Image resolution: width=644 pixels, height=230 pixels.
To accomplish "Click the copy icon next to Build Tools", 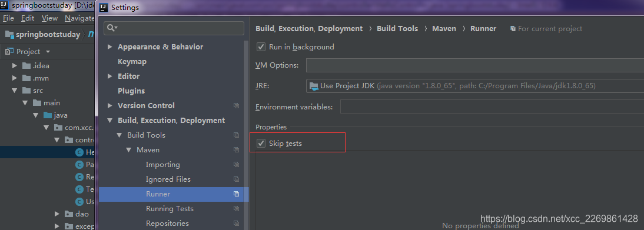I will [236, 135].
